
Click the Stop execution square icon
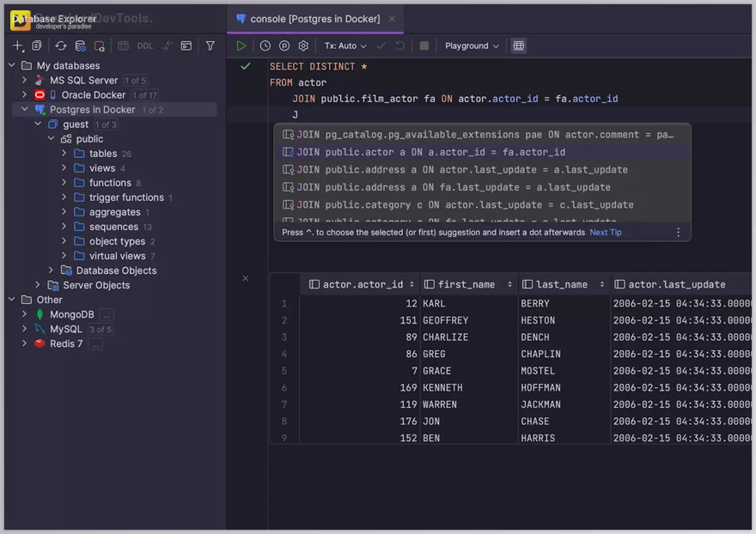424,46
